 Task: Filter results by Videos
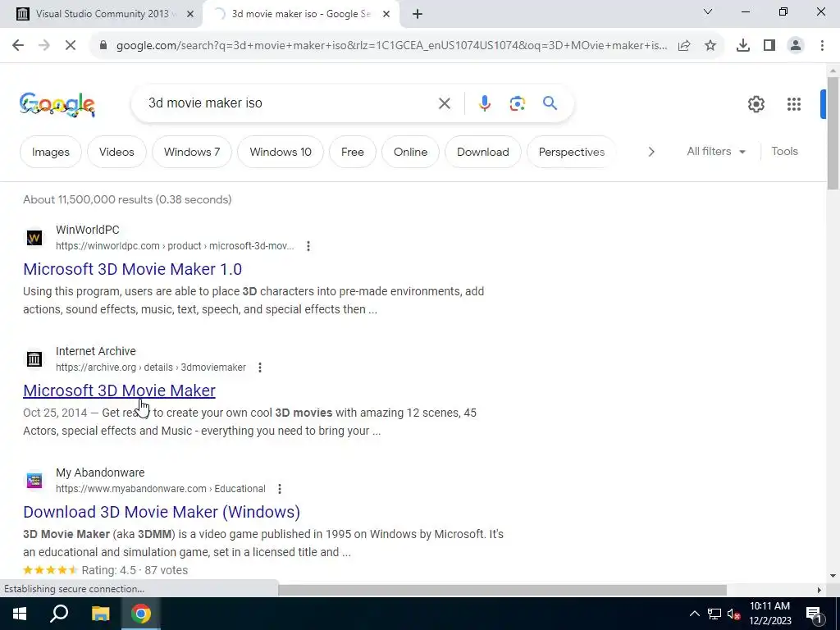116,152
